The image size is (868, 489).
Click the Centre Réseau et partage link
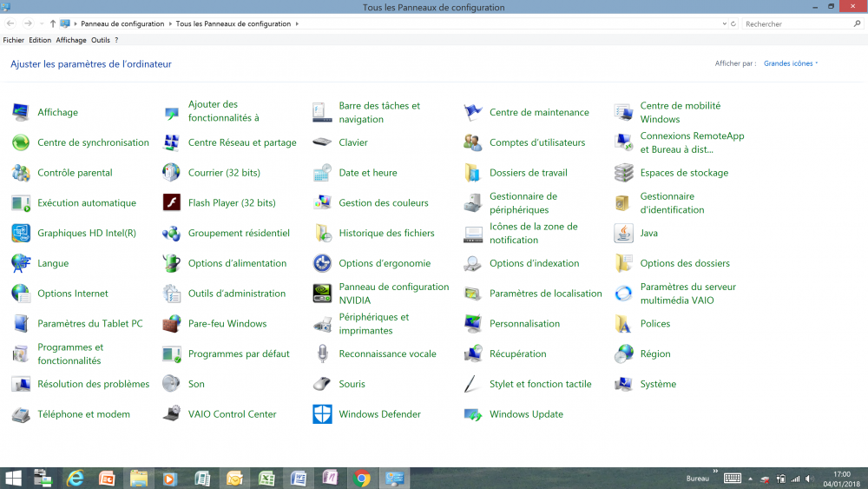(242, 142)
